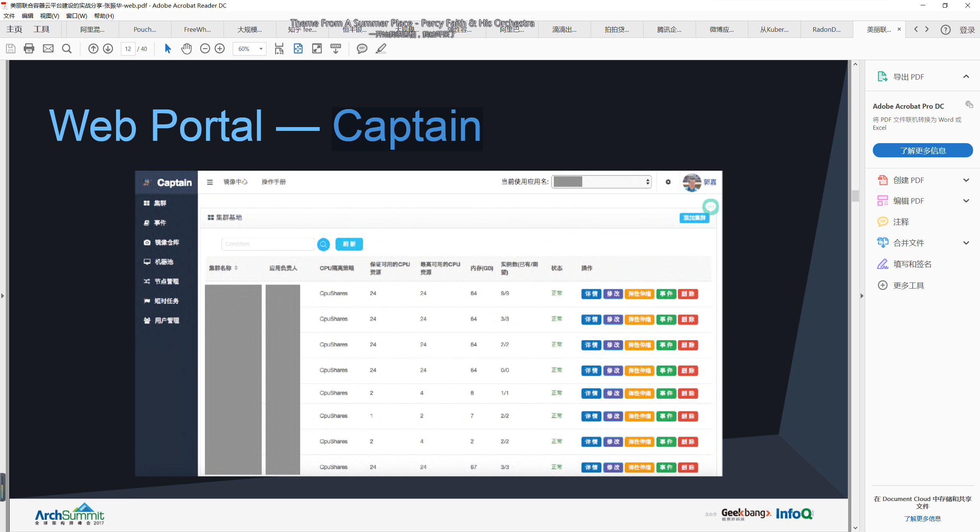Viewport: 980px width, 532px height.
Task: Expand Create PDF (创建 PDF) section
Action: 966,180
